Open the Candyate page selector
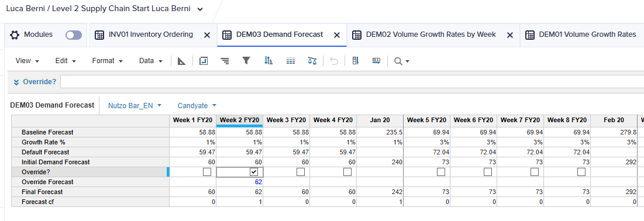Image resolution: width=644 pixels, height=221 pixels. [x=197, y=106]
